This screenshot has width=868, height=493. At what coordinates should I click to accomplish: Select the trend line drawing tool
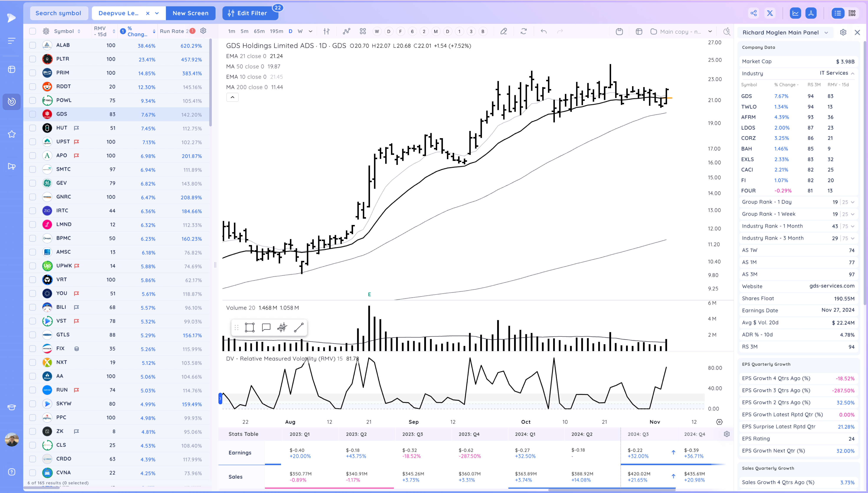(299, 328)
